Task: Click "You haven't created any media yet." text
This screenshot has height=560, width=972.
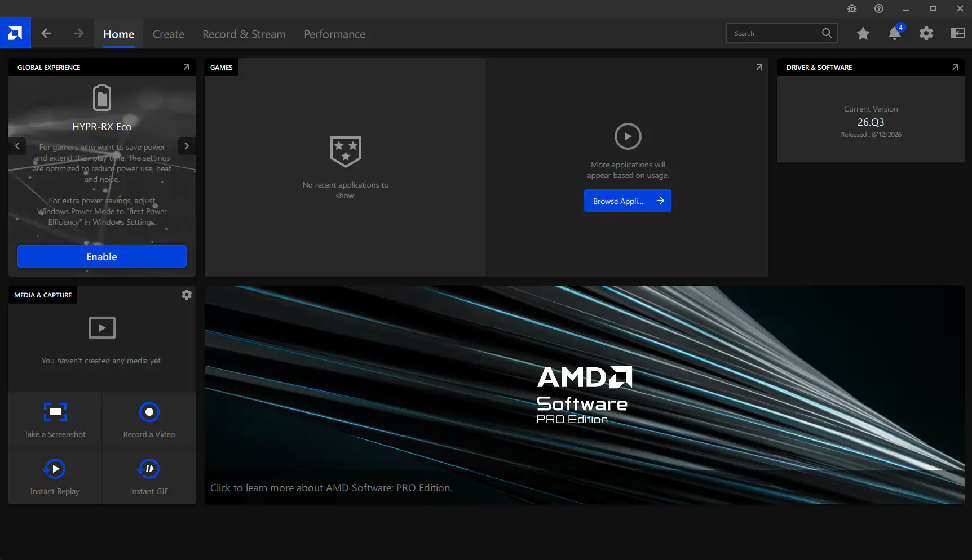Action: (x=102, y=361)
